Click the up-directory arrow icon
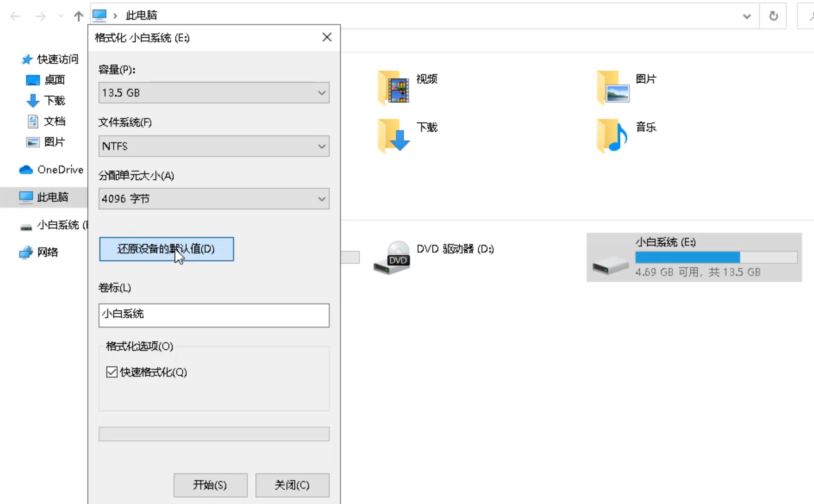814x504 pixels. 79,16
